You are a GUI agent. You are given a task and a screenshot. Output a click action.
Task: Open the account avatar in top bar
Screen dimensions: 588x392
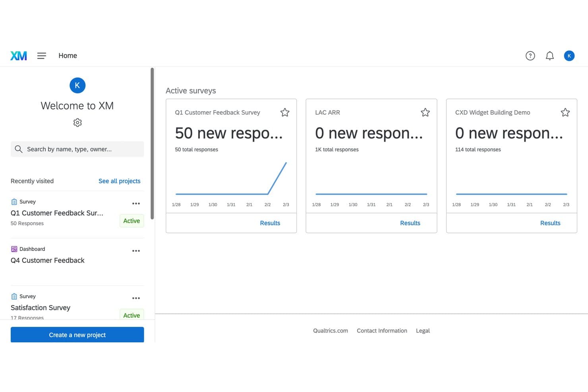tap(569, 56)
